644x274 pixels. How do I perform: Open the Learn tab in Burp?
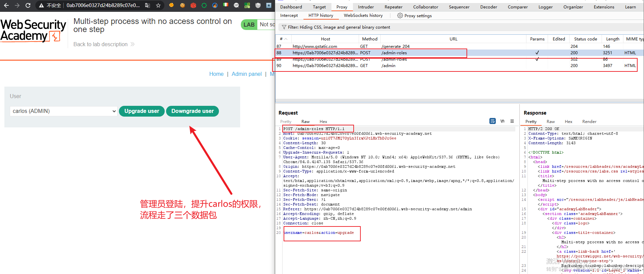[x=631, y=7]
